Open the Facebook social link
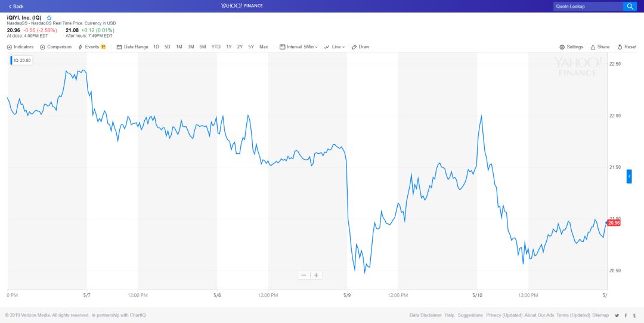Image resolution: width=644 pixels, height=323 pixels. [x=626, y=315]
